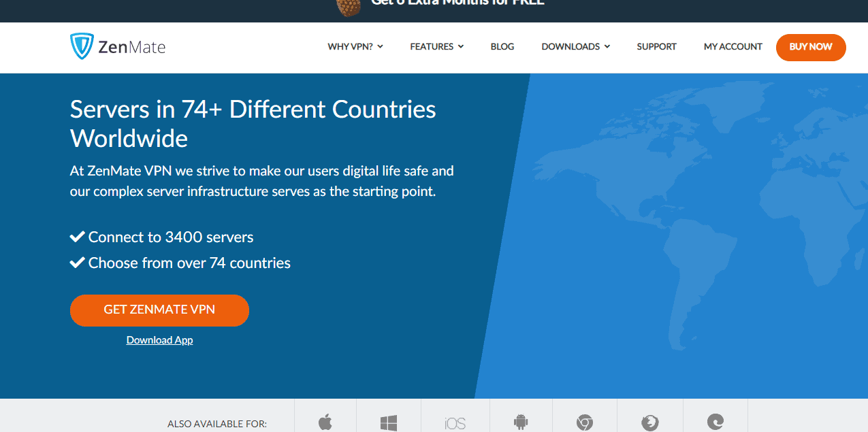Open the FEATURES dropdown menu
Image resolution: width=868 pixels, height=432 pixels.
pyautogui.click(x=436, y=46)
